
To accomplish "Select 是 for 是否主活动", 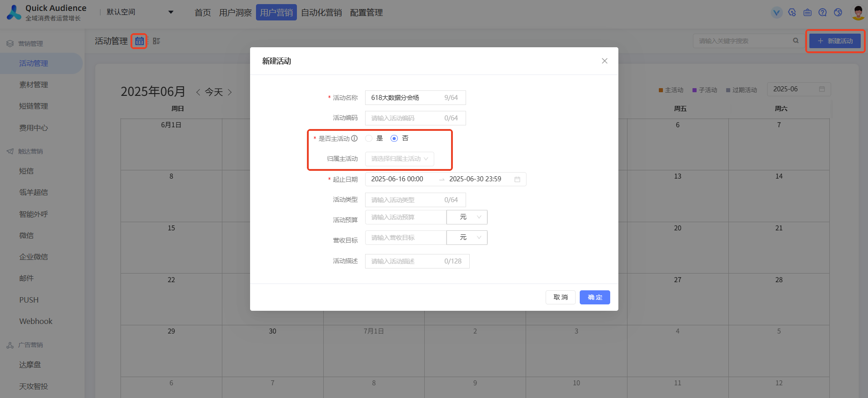I will tap(369, 139).
